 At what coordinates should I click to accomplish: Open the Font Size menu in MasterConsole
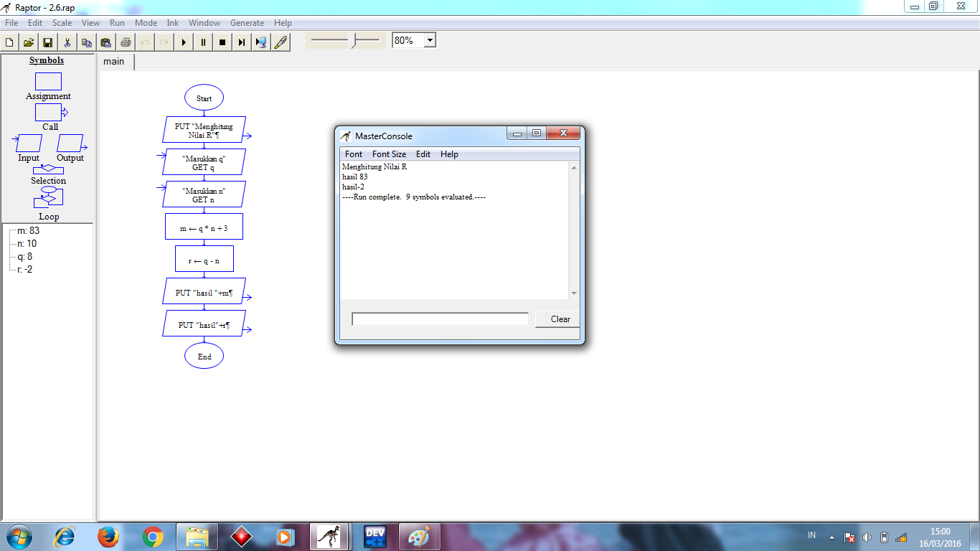(389, 154)
